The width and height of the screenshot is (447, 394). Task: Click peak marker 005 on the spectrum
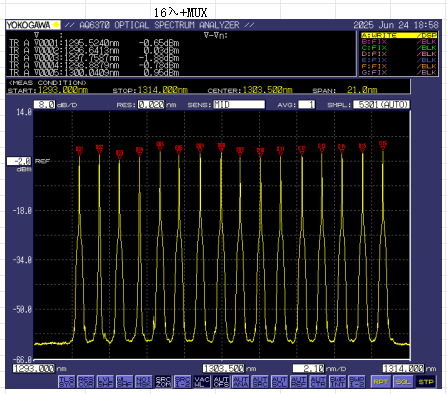pos(160,146)
